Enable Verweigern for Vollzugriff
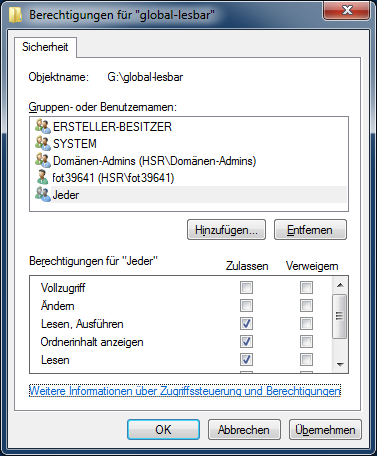Screen dimensions: 377x456 [306, 287]
